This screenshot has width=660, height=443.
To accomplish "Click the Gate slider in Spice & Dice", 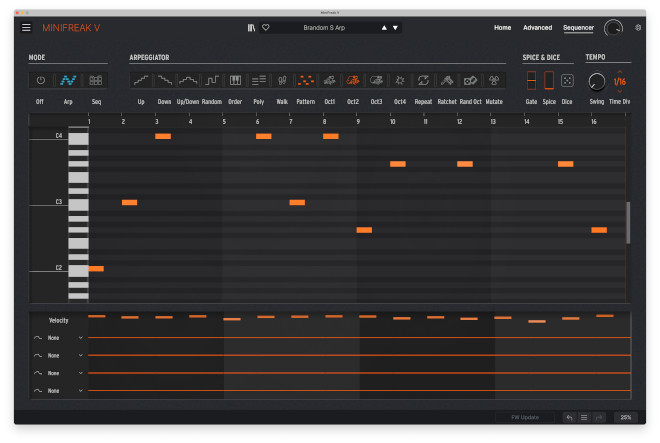I will pyautogui.click(x=531, y=80).
